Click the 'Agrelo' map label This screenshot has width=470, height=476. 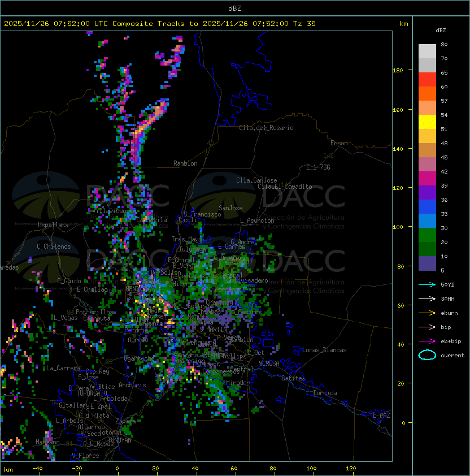point(138,340)
